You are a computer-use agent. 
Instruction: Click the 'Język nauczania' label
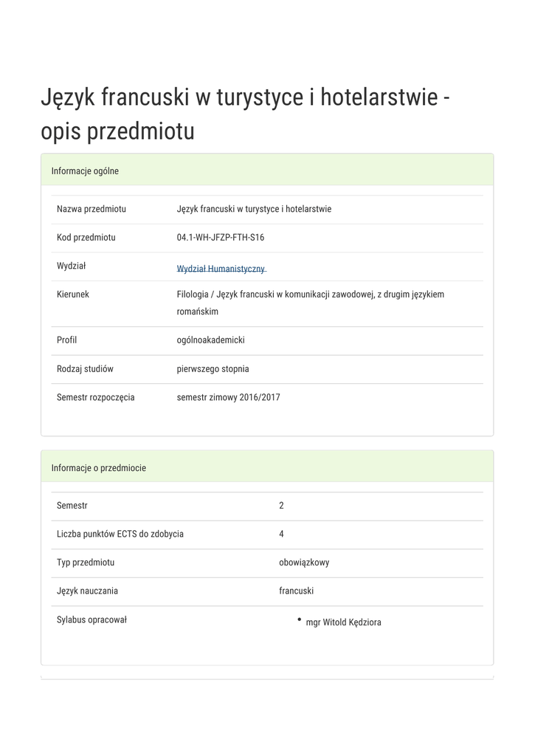pos(87,591)
